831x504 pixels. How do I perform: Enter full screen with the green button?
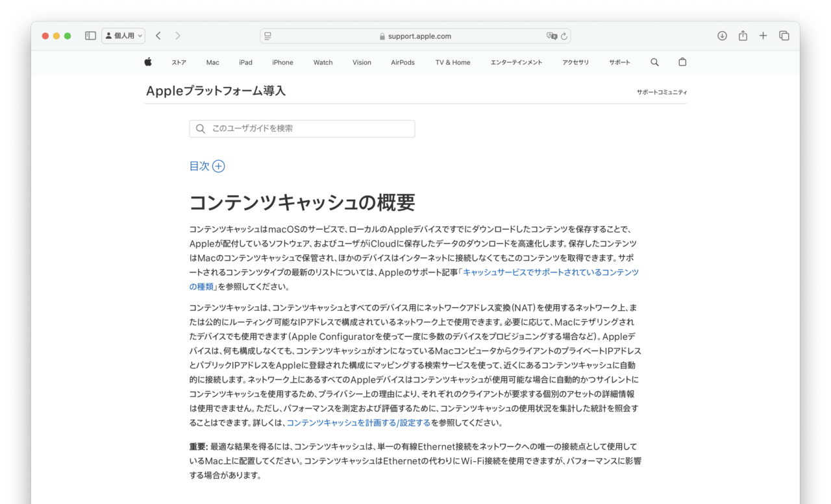[68, 36]
